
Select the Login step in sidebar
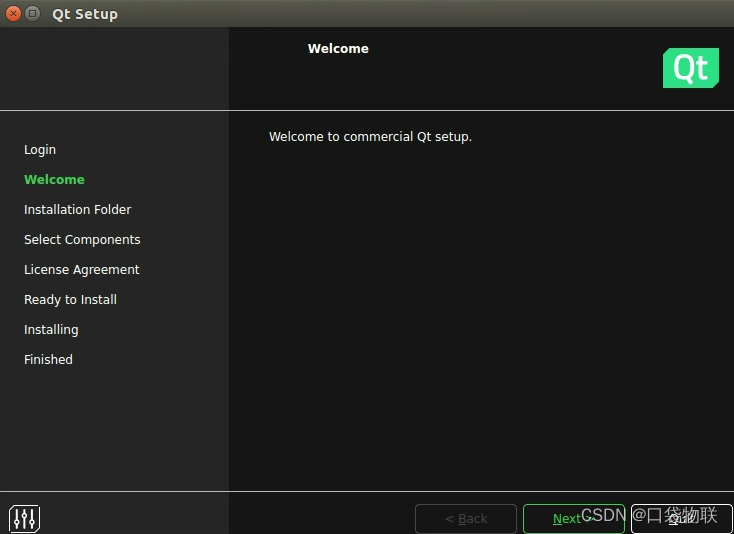40,150
